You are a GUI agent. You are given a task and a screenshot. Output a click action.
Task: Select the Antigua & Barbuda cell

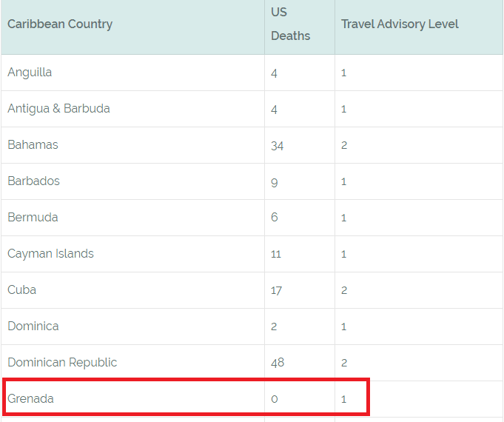click(58, 109)
